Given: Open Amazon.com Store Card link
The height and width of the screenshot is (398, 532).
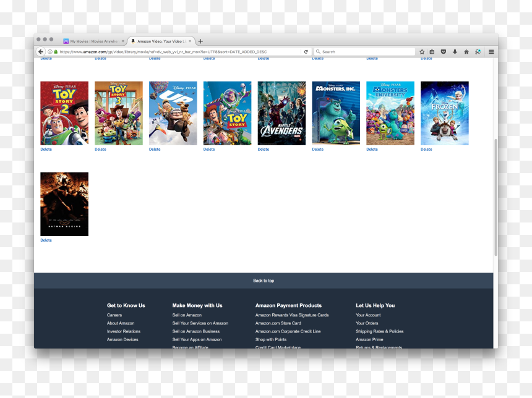Looking at the screenshot, I should click(x=278, y=323).
